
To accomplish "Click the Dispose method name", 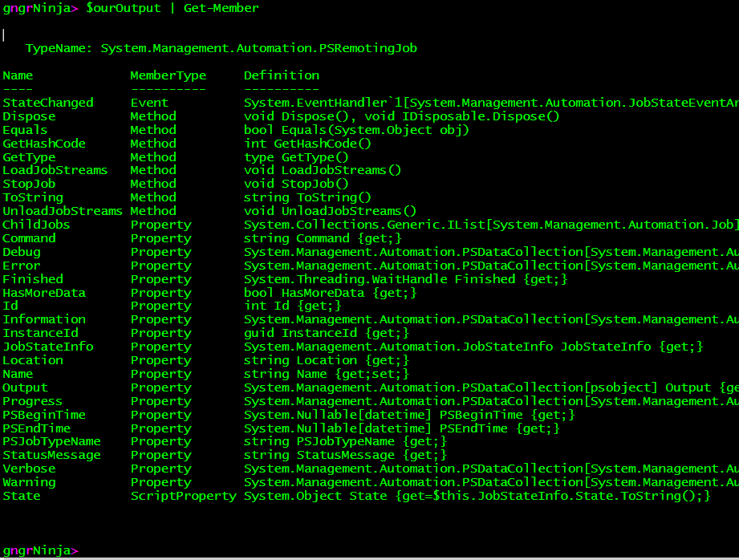I will pos(29,116).
